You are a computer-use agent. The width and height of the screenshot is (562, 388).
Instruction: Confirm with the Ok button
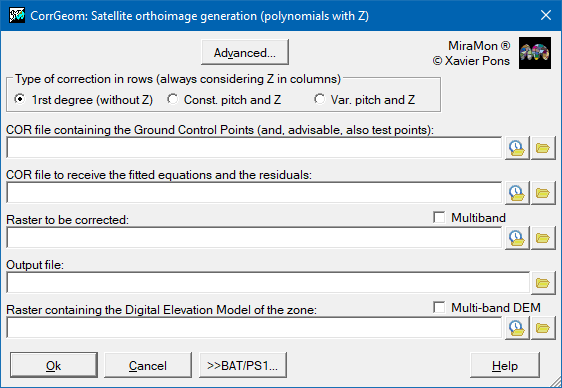point(54,365)
